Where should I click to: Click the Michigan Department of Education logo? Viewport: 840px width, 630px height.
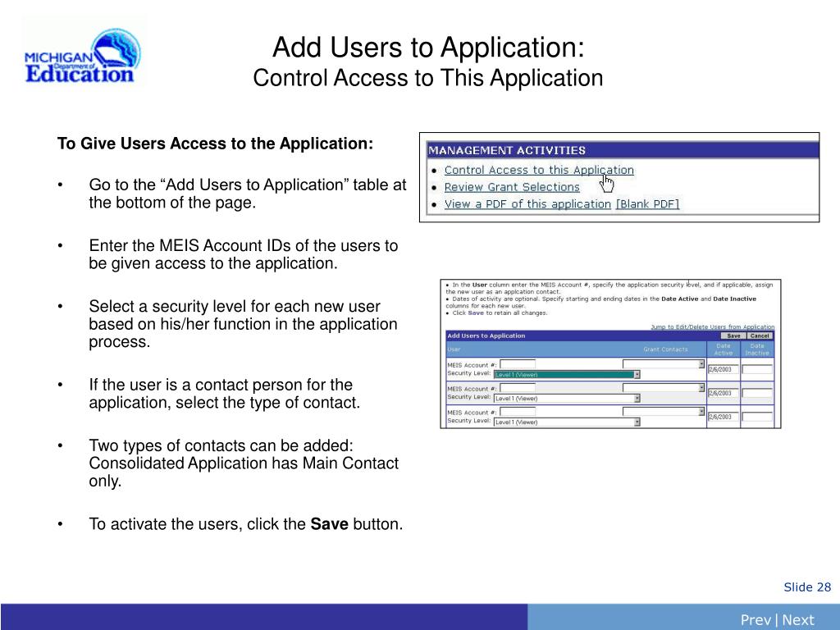pyautogui.click(x=83, y=57)
